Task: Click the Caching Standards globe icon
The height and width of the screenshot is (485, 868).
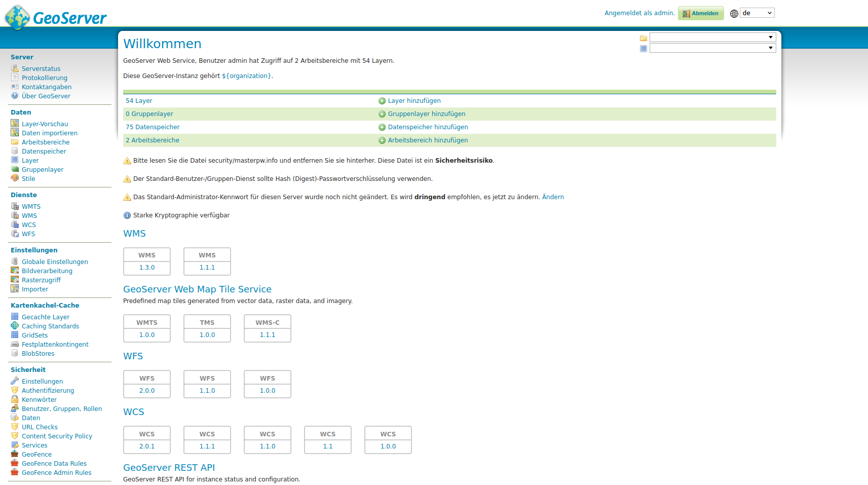Action: 15,326
